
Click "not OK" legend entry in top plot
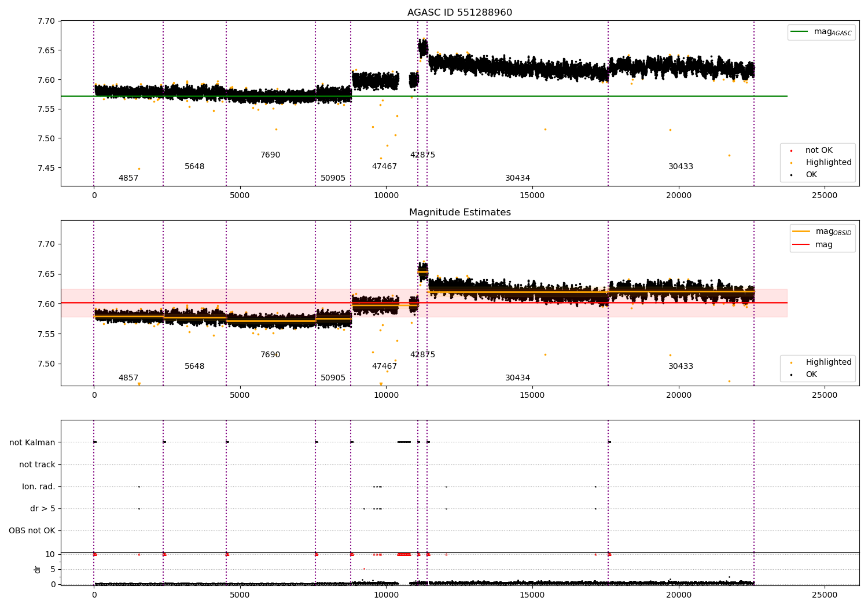click(x=819, y=151)
